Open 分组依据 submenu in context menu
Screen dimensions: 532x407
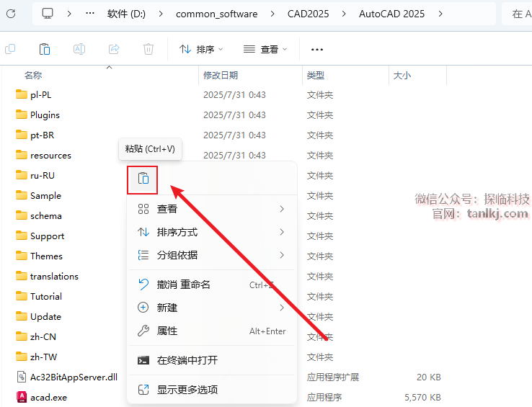pos(212,255)
